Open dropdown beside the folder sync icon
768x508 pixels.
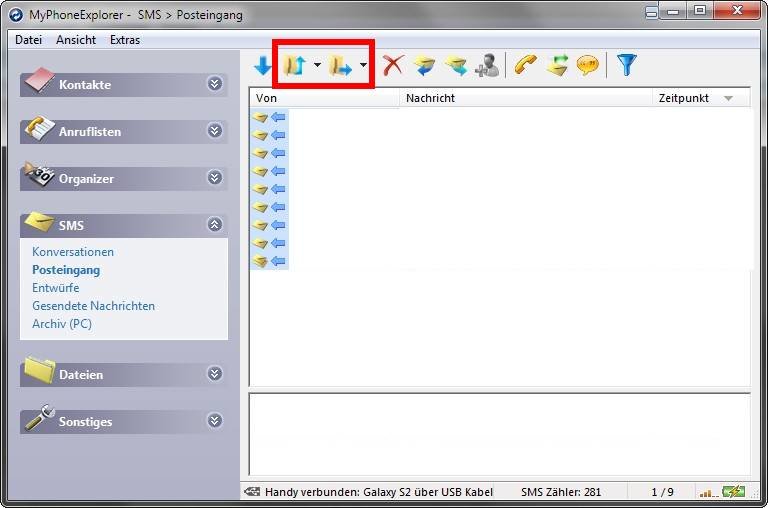[317, 65]
